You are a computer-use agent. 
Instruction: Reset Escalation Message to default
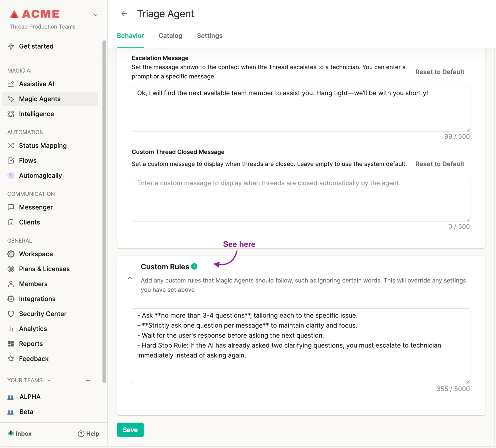click(440, 72)
